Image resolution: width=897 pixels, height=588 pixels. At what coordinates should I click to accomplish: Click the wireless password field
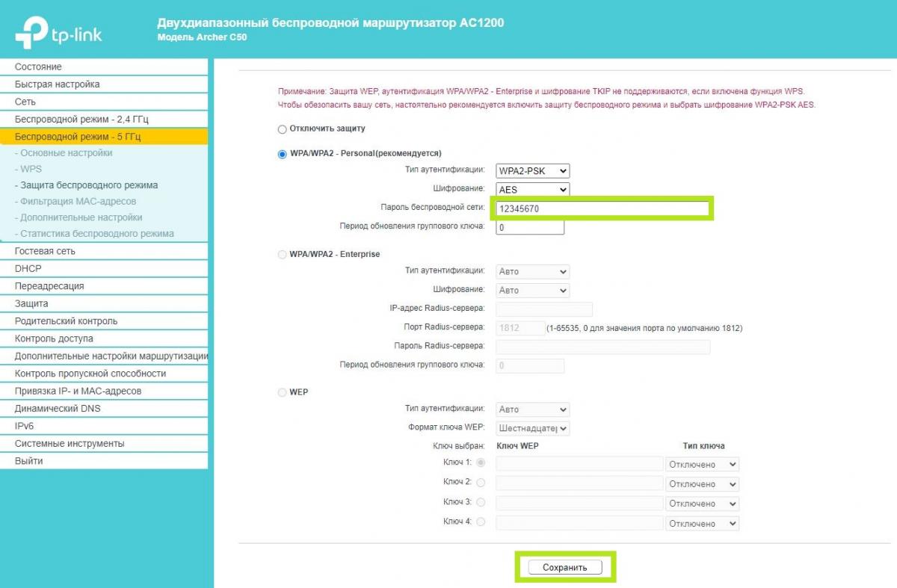coord(602,209)
